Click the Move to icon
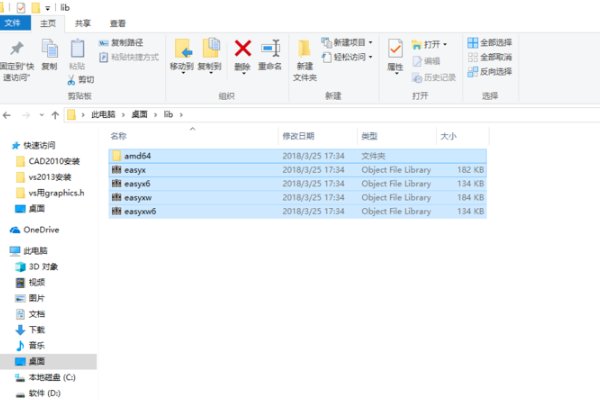600x400 pixels. (x=183, y=49)
